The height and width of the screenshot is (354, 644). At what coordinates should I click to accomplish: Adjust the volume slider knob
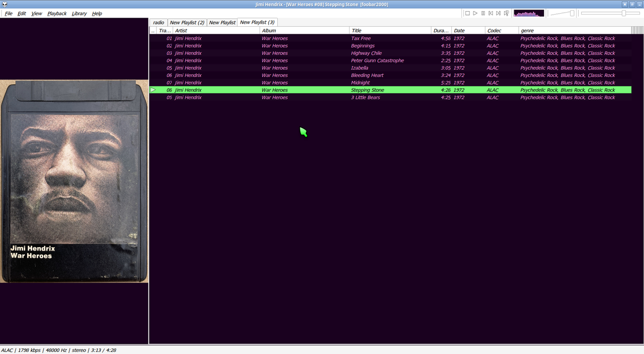[572, 13]
